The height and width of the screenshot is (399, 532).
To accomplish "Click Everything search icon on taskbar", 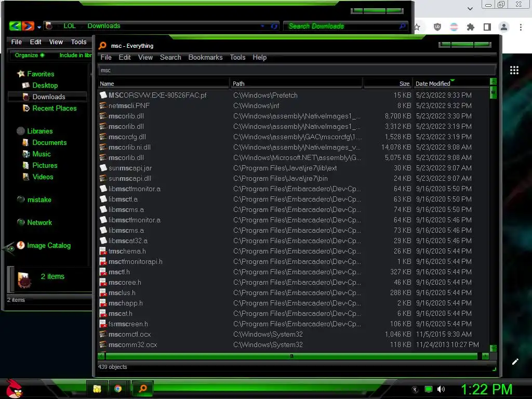I will tap(142, 388).
